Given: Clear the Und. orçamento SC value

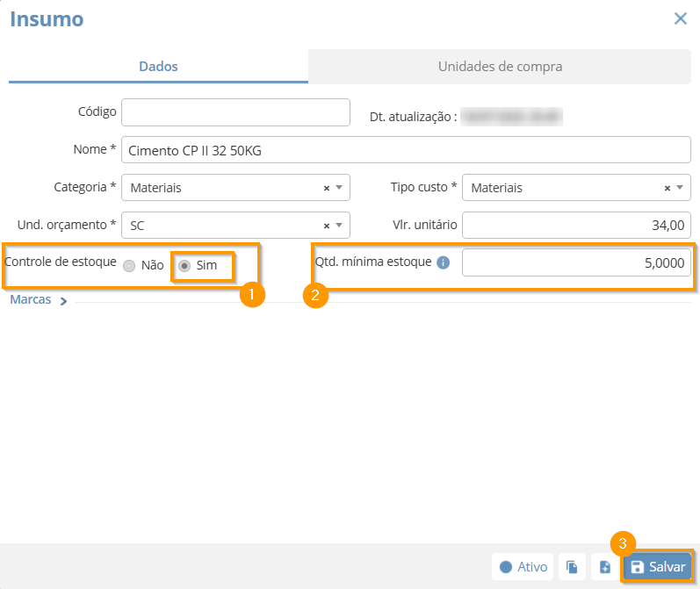Looking at the screenshot, I should point(327,226).
